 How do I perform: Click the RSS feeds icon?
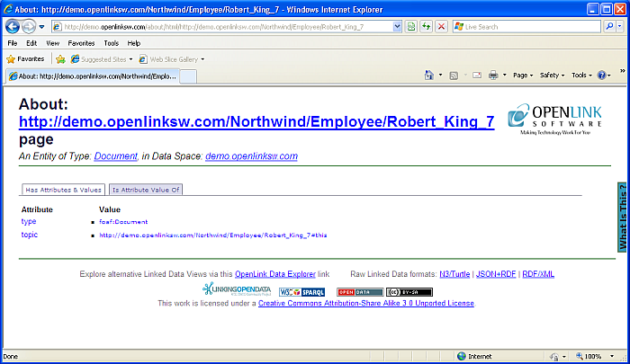[x=454, y=75]
